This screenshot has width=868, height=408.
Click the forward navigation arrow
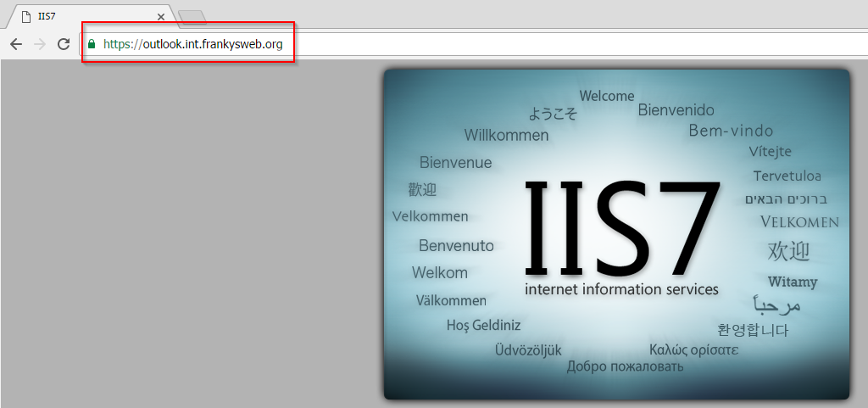point(39,44)
